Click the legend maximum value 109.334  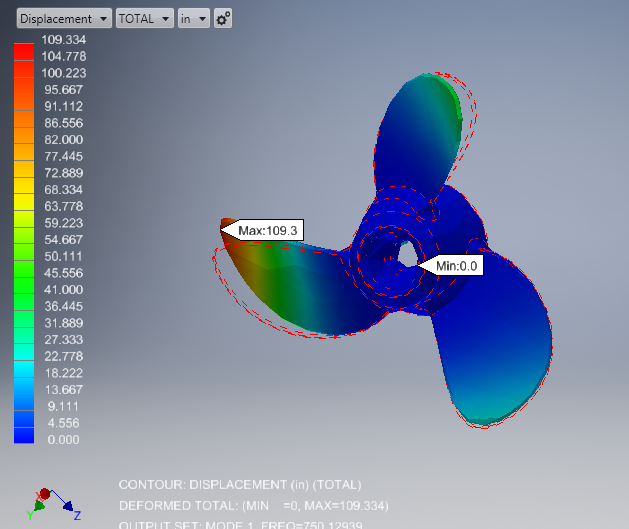point(64,39)
